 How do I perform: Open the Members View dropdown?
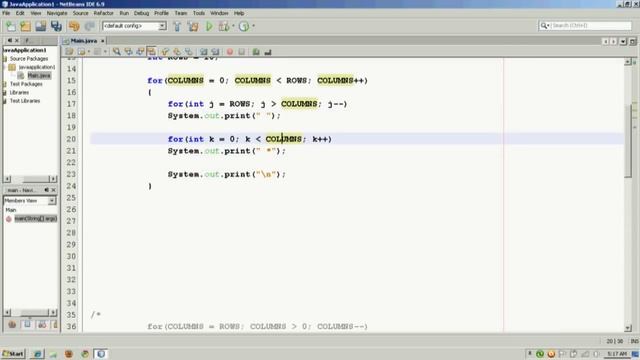[x=52, y=201]
